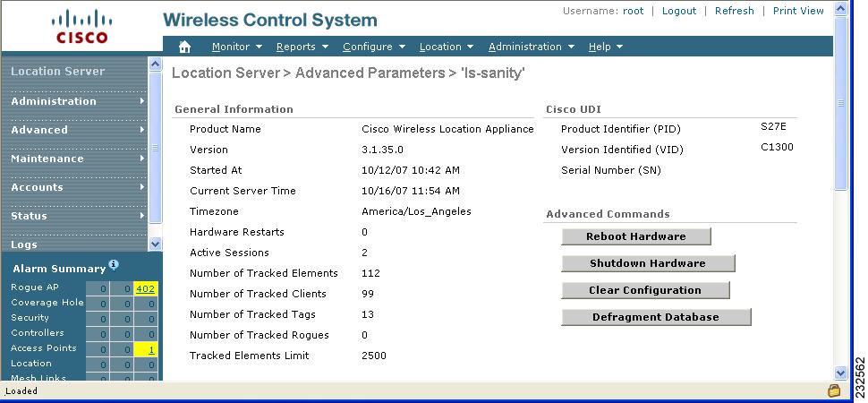Click the Defragment Database button
The image size is (868, 403).
click(656, 317)
